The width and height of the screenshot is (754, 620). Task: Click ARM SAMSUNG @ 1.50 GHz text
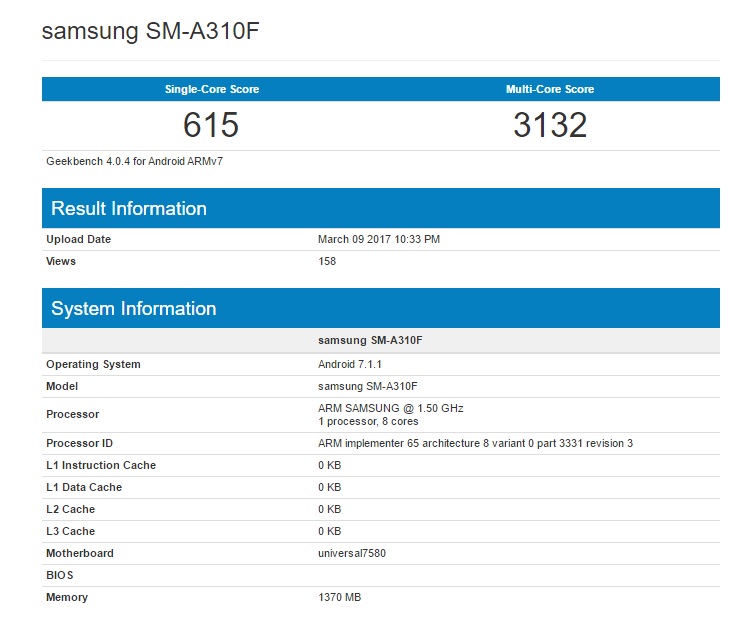(x=390, y=408)
